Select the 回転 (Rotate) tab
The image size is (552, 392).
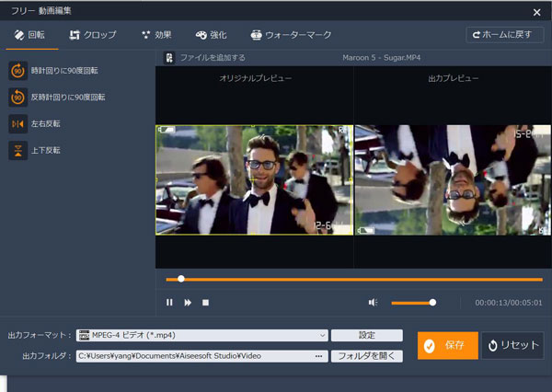pos(29,35)
